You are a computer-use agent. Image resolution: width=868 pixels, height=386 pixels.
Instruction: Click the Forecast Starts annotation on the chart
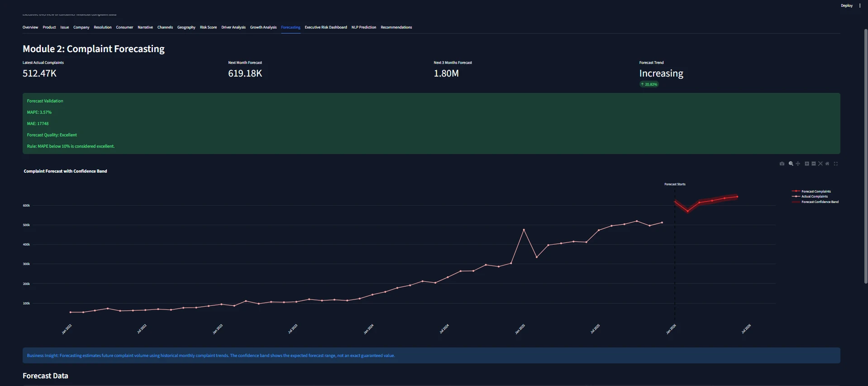(675, 184)
